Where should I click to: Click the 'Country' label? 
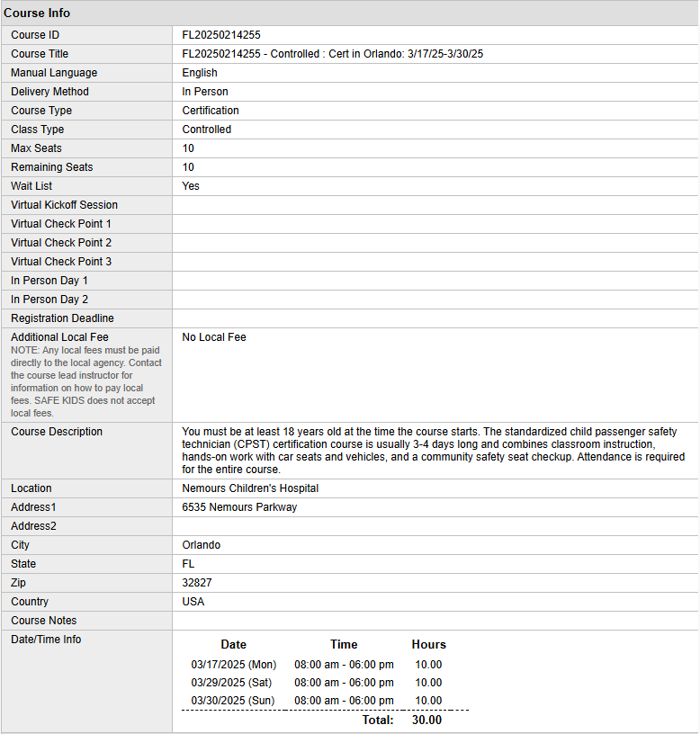click(30, 602)
